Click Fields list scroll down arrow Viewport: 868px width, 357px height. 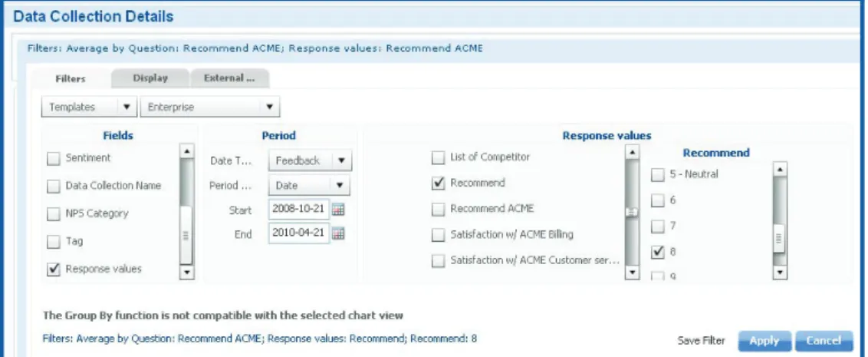pos(186,273)
